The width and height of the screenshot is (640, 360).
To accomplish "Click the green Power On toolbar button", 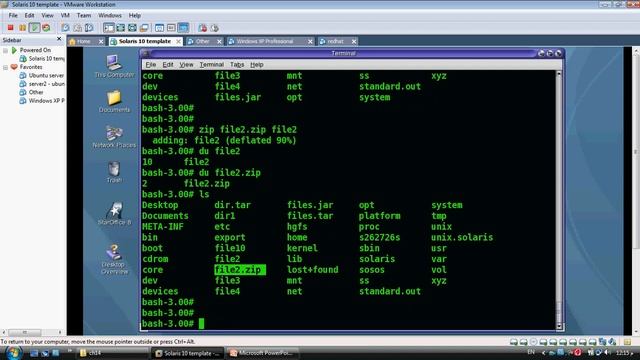I will [35, 28].
